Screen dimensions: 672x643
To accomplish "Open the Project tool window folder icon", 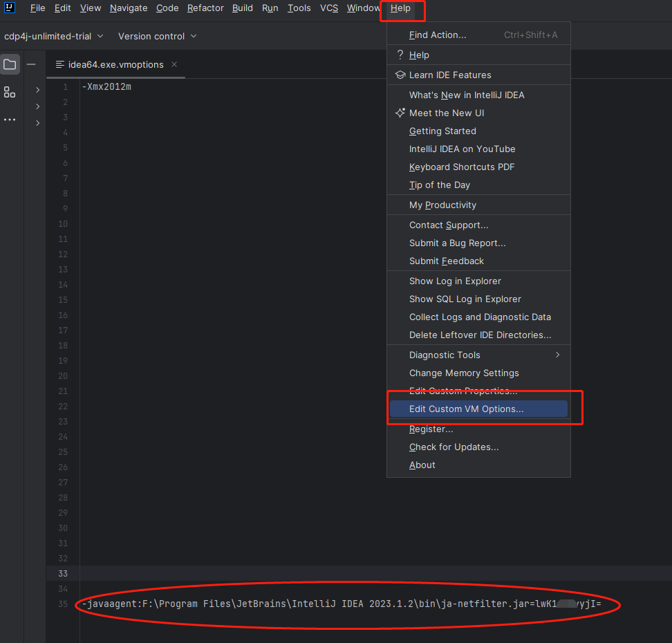I will (10, 65).
